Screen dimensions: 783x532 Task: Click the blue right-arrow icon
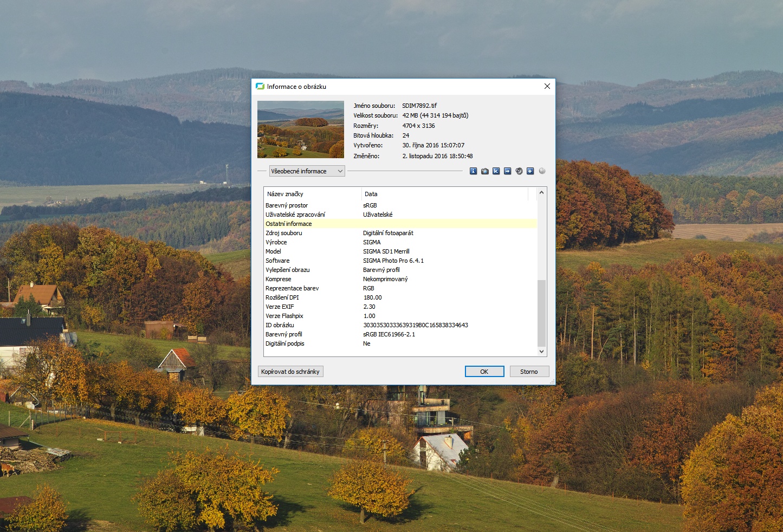pos(507,171)
